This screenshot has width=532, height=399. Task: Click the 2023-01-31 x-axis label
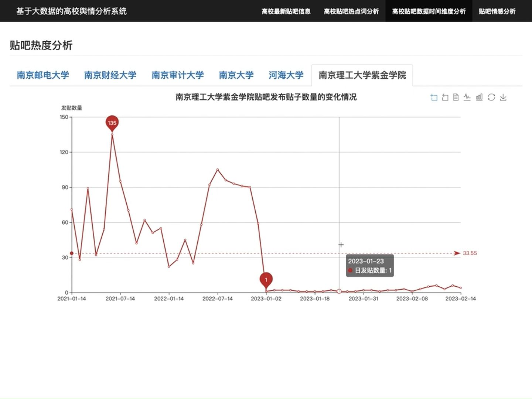point(364,299)
